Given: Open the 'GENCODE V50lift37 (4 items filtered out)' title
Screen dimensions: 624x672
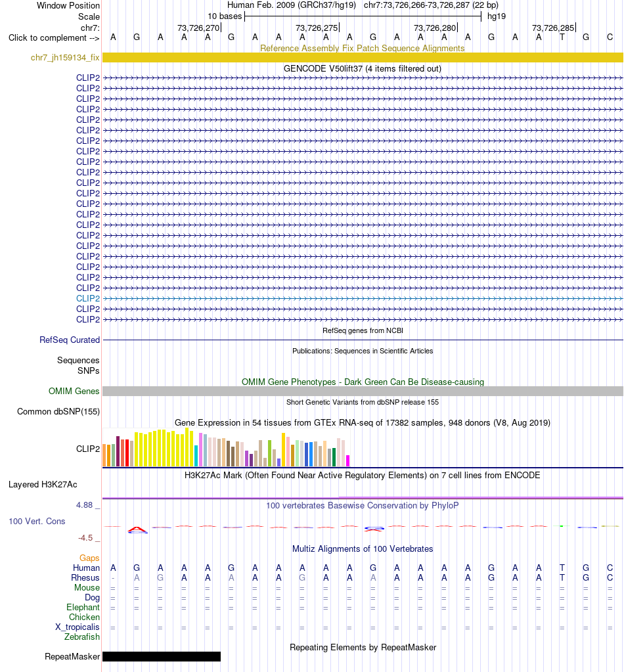Looking at the screenshot, I should 363,68.
